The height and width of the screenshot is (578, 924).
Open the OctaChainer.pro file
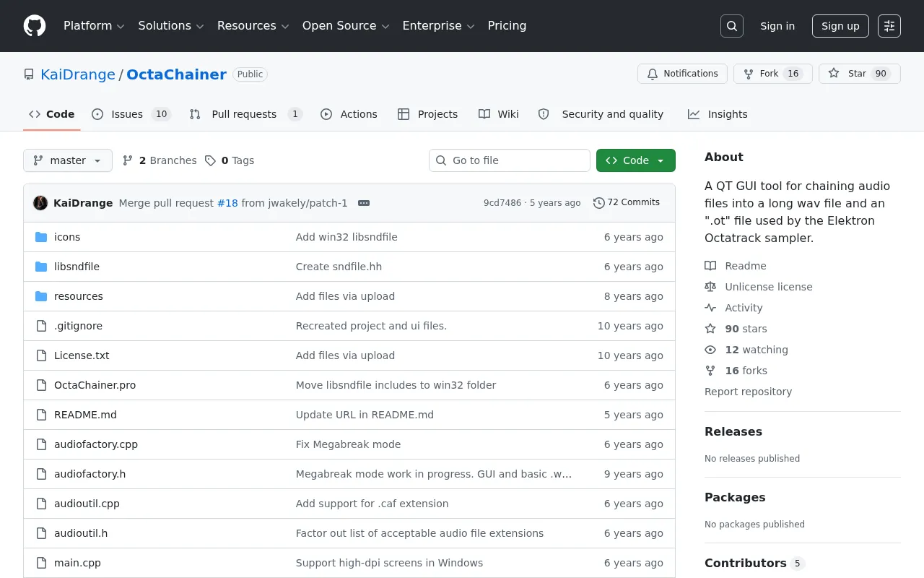[95, 385]
